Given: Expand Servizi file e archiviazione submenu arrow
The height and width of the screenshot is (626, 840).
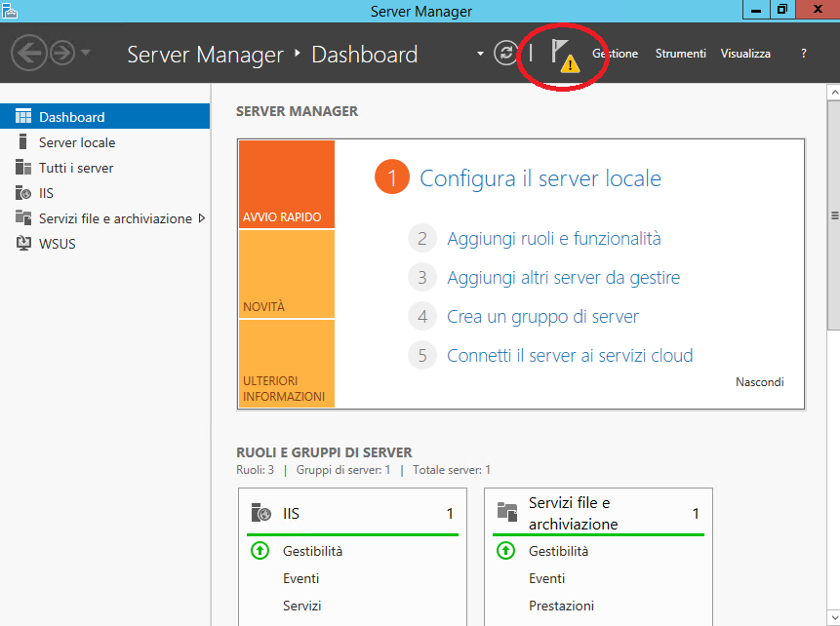Looking at the screenshot, I should (202, 218).
